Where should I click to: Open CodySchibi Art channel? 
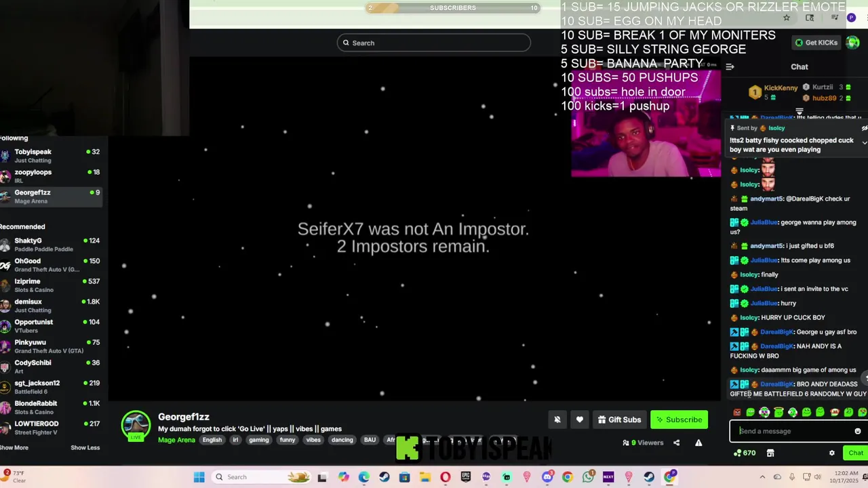[x=51, y=367]
